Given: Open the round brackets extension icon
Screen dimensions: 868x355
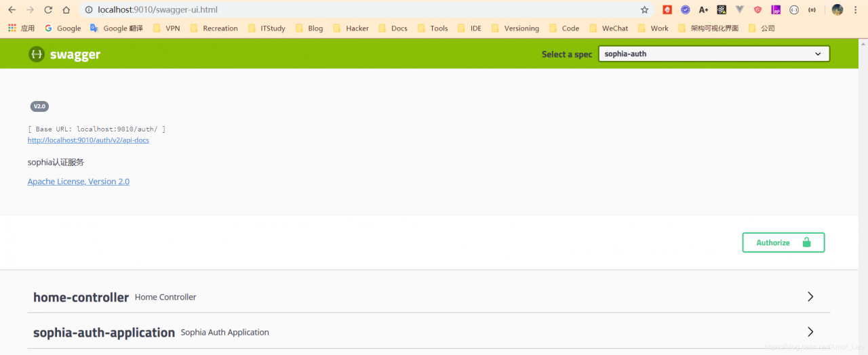Looking at the screenshot, I should coord(794,9).
